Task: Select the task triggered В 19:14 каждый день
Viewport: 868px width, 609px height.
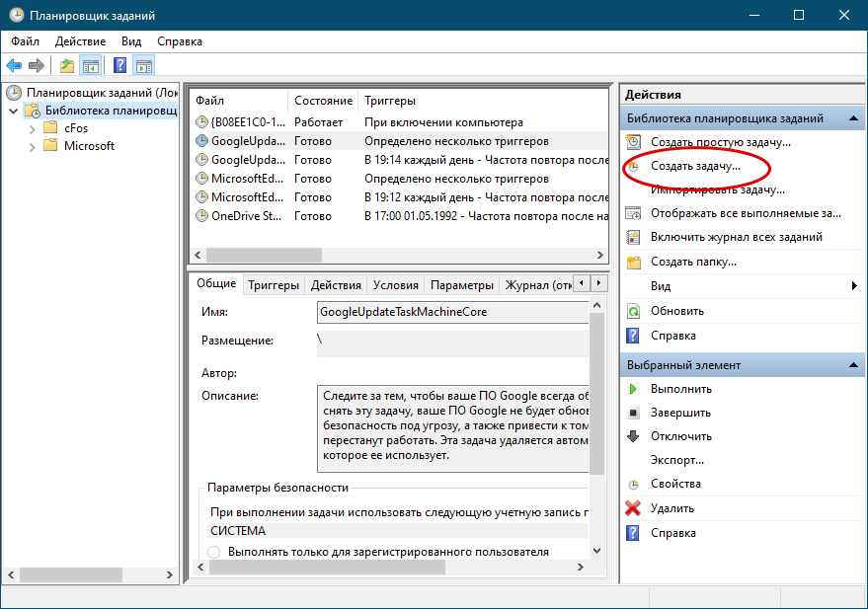Action: coord(401,160)
